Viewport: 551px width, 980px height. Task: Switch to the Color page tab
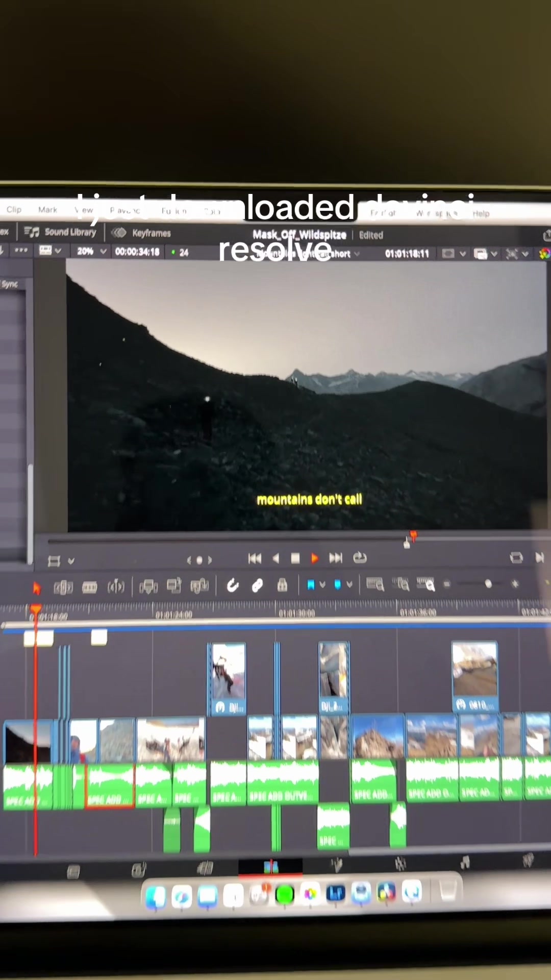(x=400, y=864)
